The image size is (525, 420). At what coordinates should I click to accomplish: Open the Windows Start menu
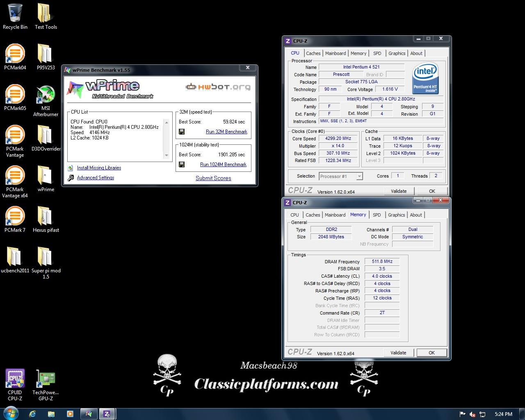point(11,414)
